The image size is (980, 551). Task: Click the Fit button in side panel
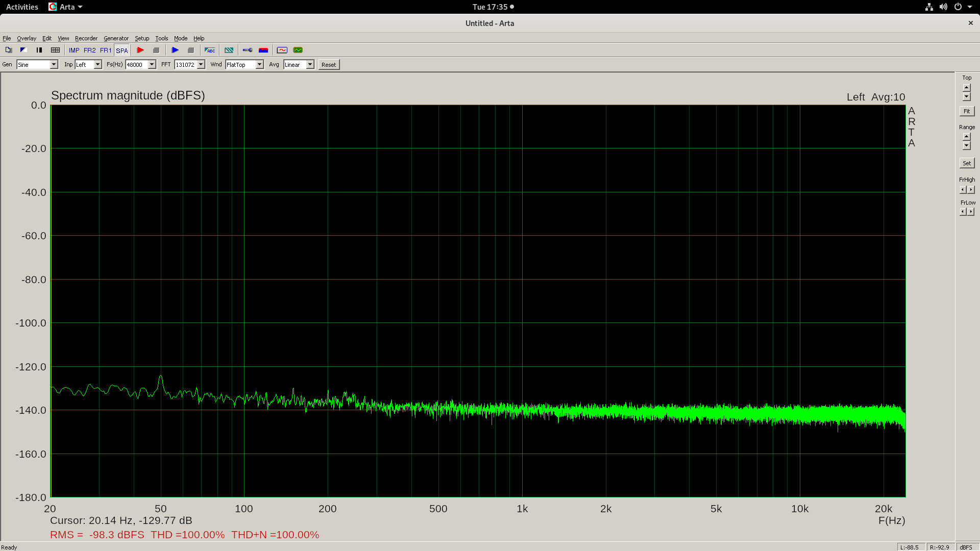tap(967, 111)
